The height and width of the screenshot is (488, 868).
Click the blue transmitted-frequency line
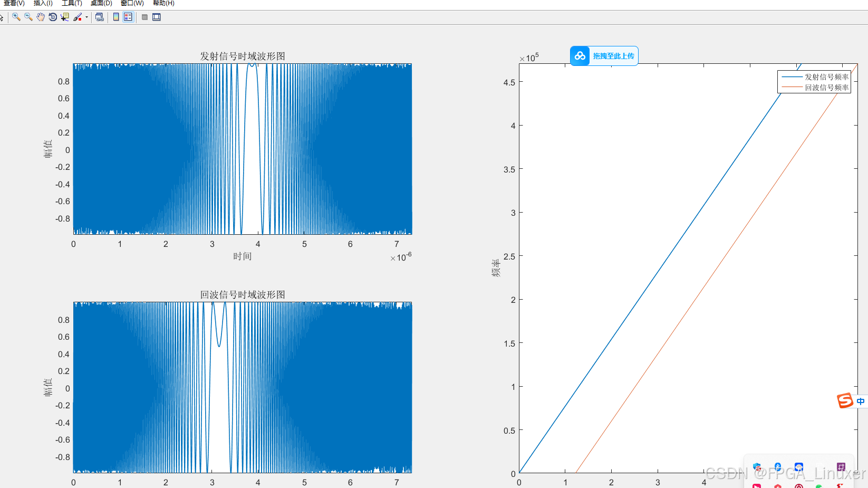[659, 268]
